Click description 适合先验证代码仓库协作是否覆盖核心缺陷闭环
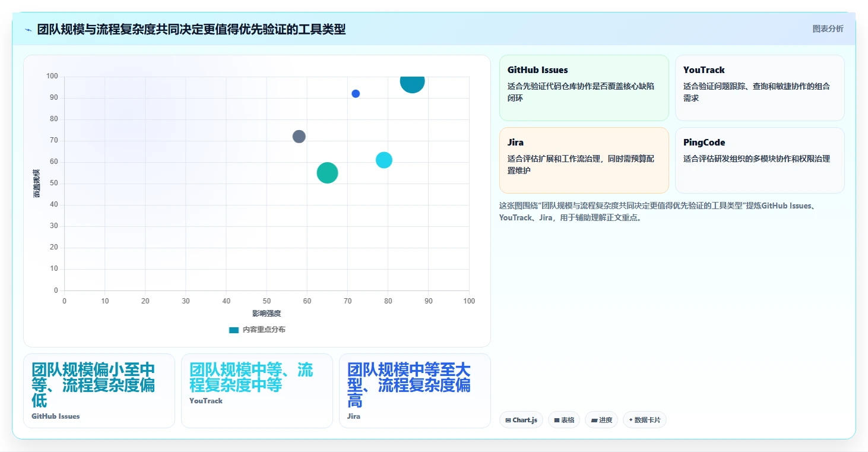The height and width of the screenshot is (452, 868). 581,92
